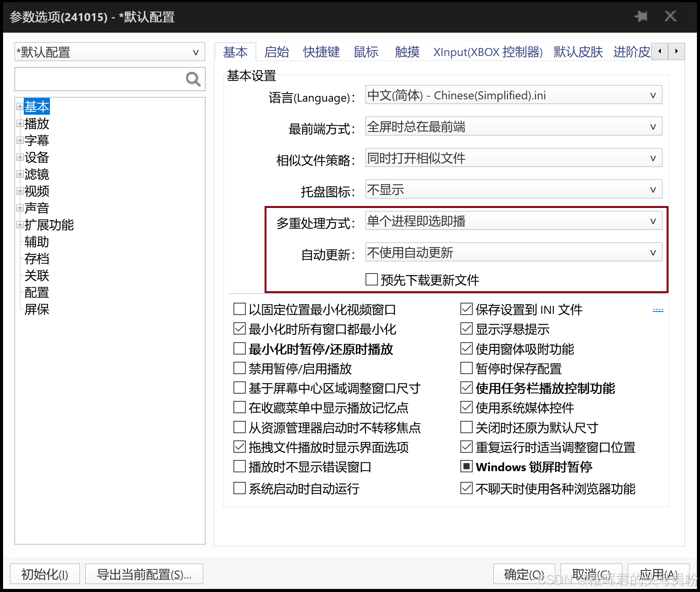Switch to the XInput(XBOX 控制器) tab
Screen dimensions: 700x592
click(488, 52)
